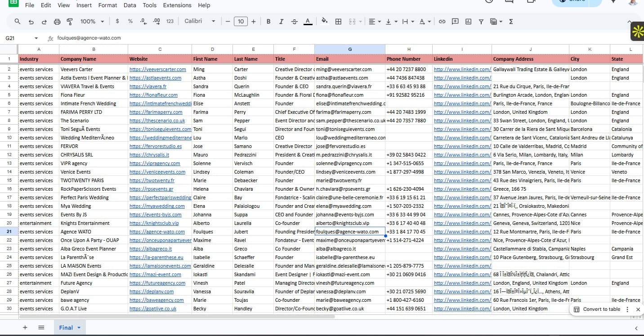Open more options beside Convert to table
The height and width of the screenshot is (336, 644).
(x=627, y=309)
